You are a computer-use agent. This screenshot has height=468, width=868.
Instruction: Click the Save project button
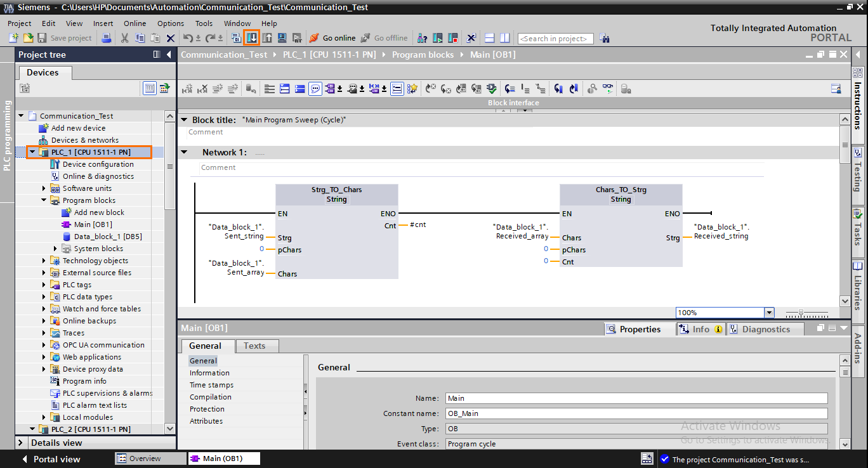[65, 38]
